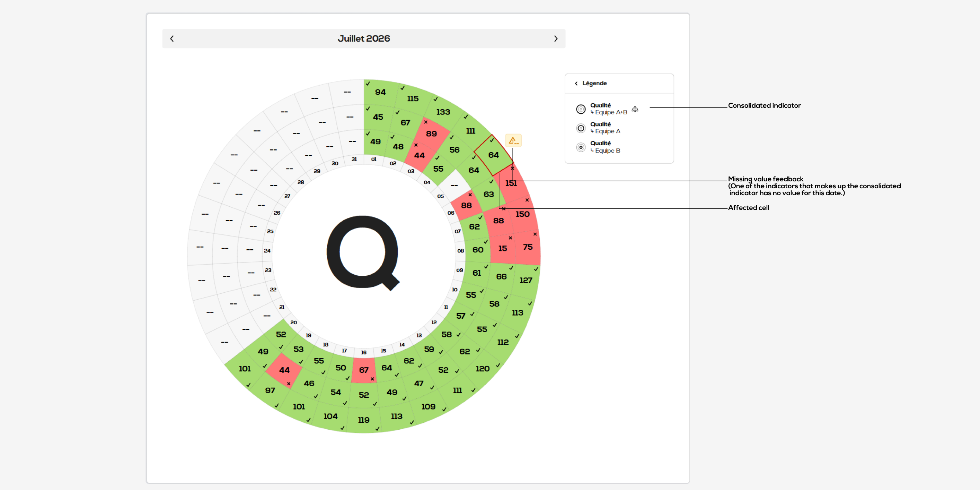Select day 01 on the inner ring

coord(373,159)
